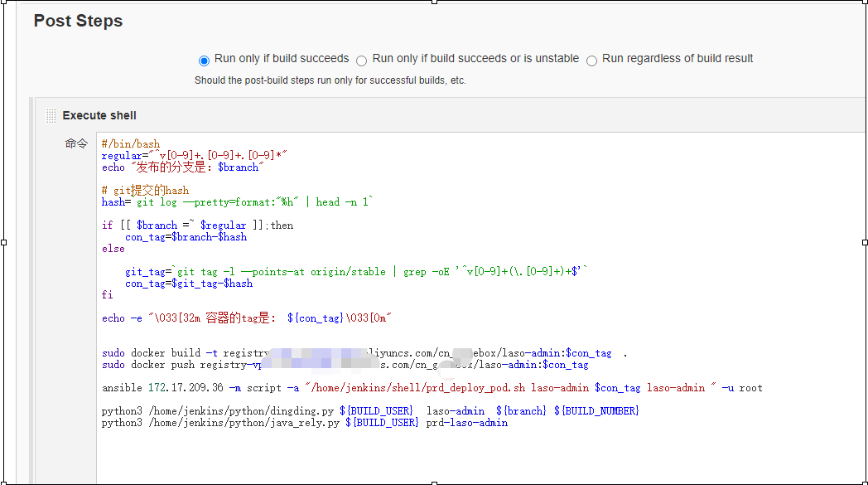This screenshot has width=868, height=485.
Task: Click the post-build steps help description text
Action: pyautogui.click(x=330, y=80)
